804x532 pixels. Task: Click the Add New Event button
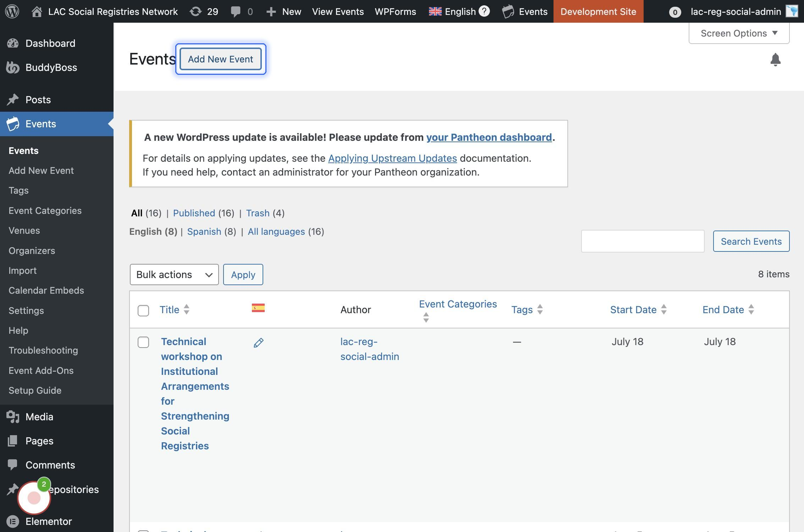(x=220, y=59)
